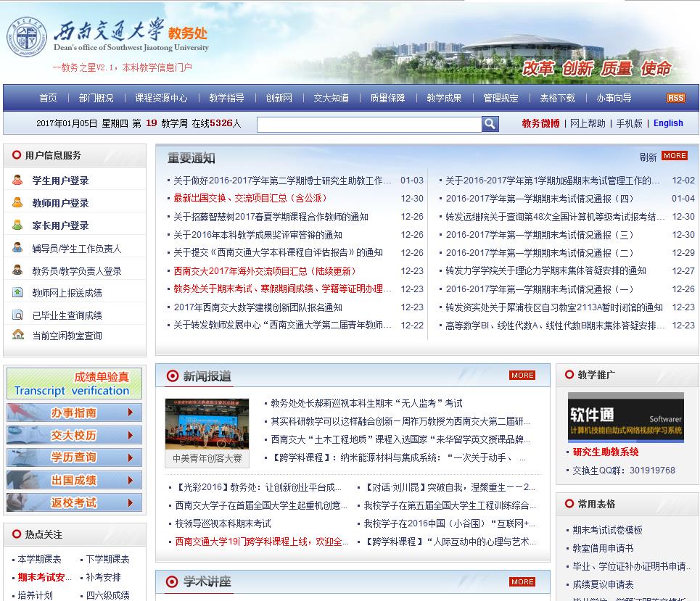
Task: Open 四六级成绩 hot link
Action: pyautogui.click(x=107, y=595)
